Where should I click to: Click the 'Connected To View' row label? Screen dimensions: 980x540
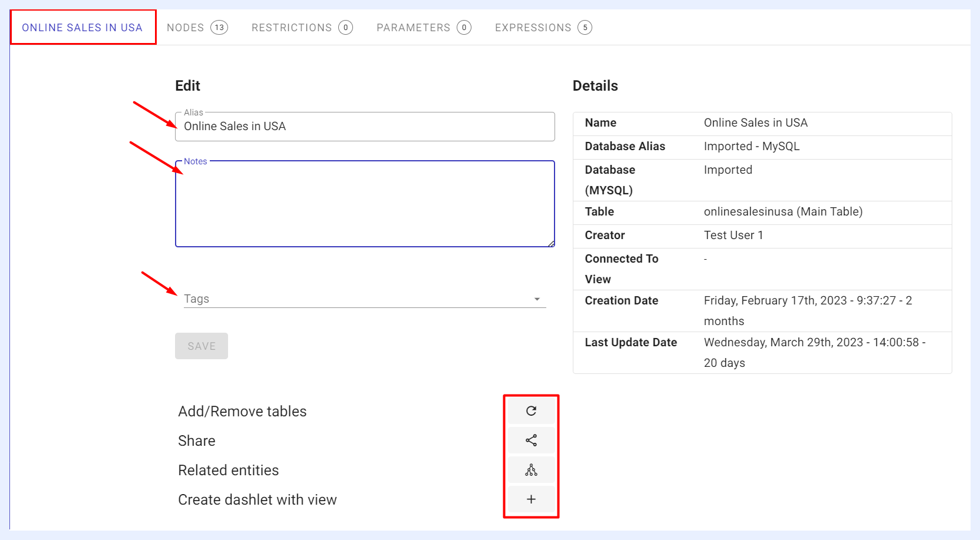[622, 269]
